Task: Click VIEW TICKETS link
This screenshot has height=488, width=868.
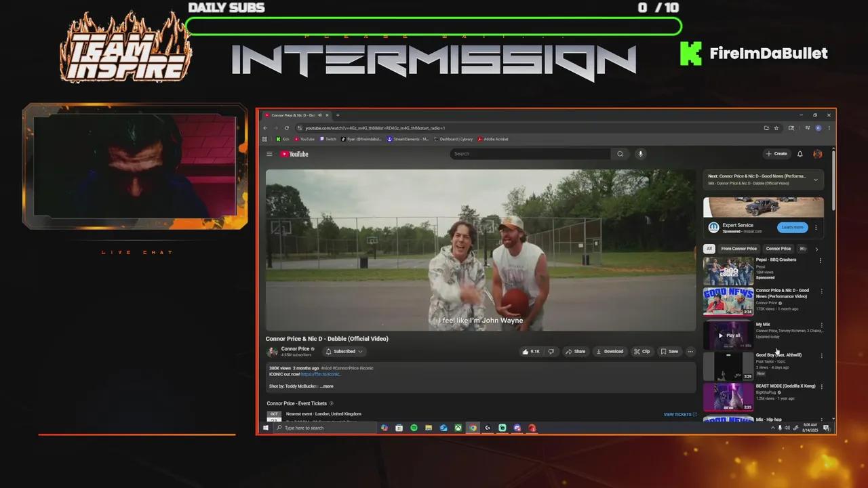Action: tap(680, 414)
